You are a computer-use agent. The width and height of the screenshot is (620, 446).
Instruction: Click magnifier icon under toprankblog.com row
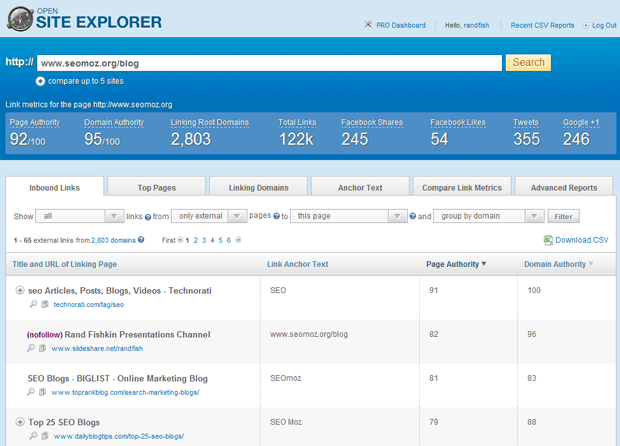coord(33,392)
